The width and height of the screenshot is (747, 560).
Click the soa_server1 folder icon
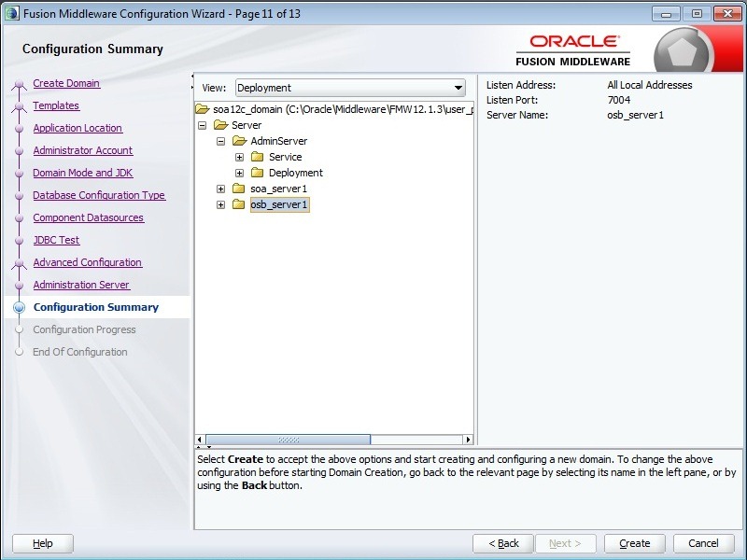239,189
